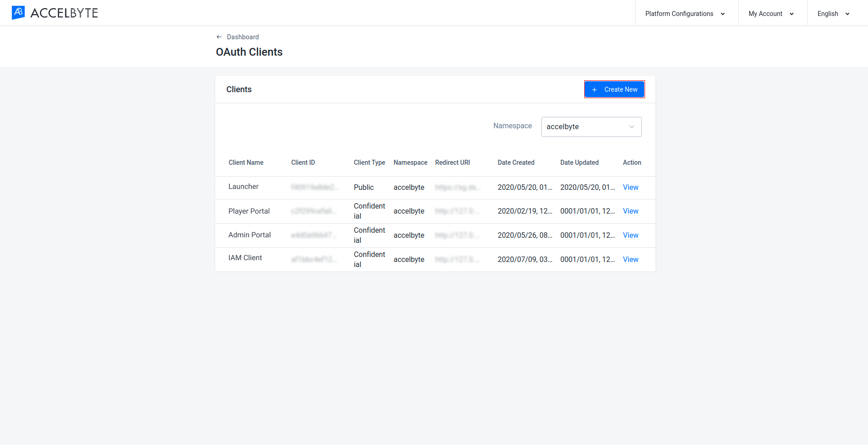Click the back arrow beside Dashboard

click(219, 37)
